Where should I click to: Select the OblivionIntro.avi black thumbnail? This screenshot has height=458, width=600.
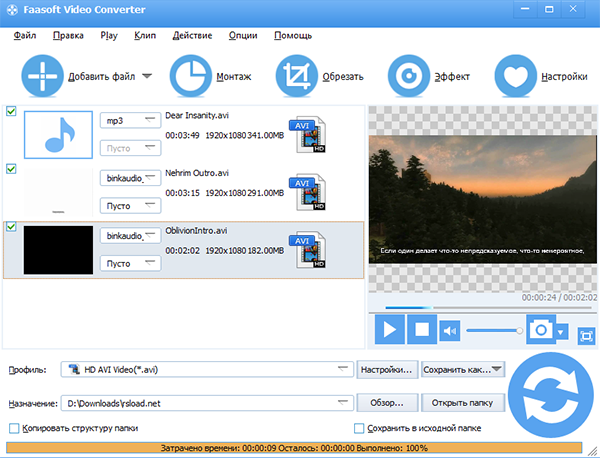tap(58, 249)
